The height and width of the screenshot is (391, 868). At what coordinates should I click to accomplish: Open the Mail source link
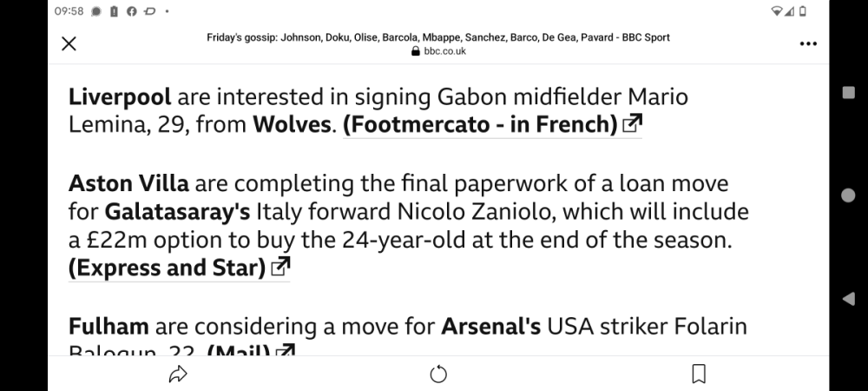point(239,352)
